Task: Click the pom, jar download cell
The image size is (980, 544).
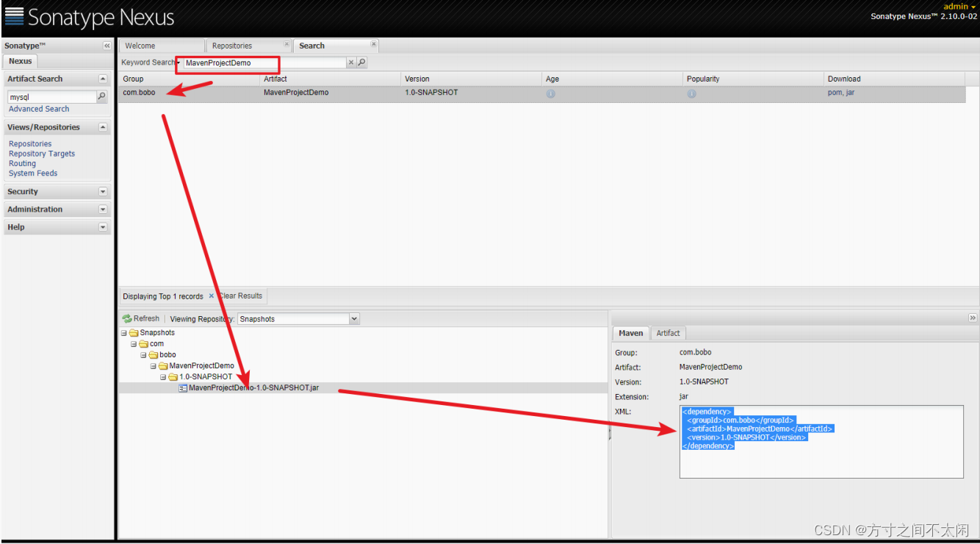Action: coord(841,93)
